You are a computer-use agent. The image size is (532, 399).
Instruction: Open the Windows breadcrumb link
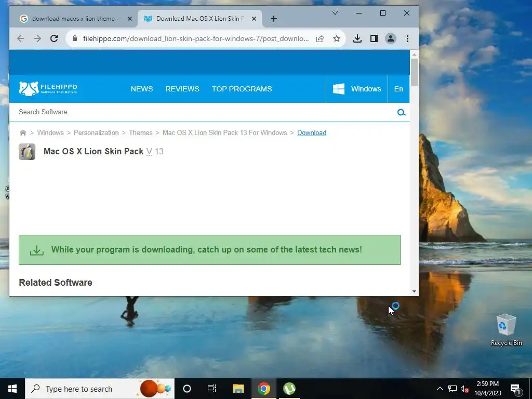click(x=50, y=132)
